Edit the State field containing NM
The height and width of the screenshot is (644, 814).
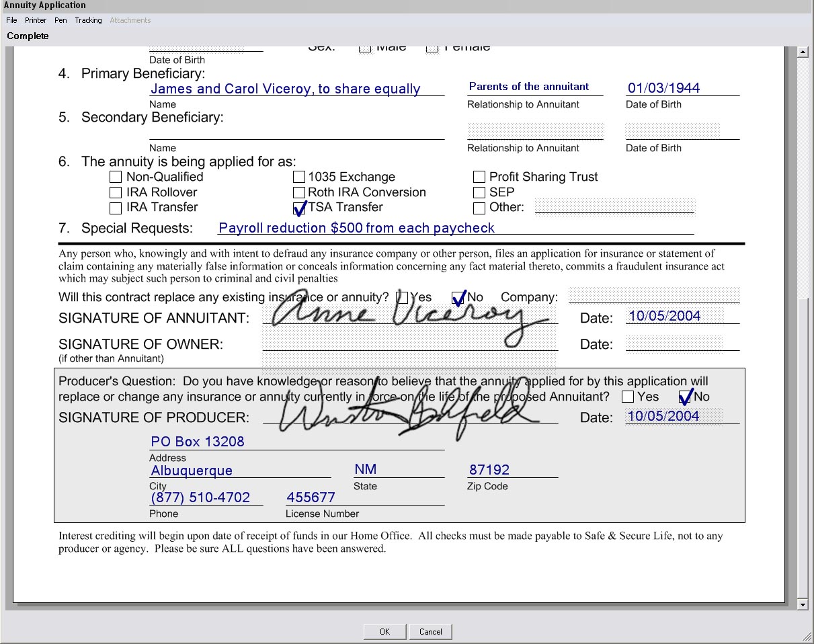point(399,469)
